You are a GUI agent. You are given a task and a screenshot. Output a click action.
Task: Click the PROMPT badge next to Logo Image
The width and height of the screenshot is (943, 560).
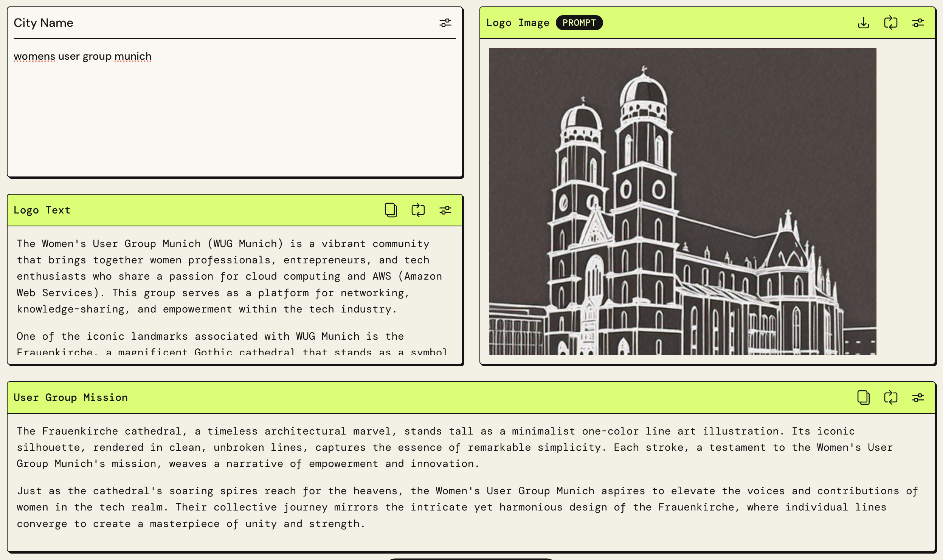(579, 23)
